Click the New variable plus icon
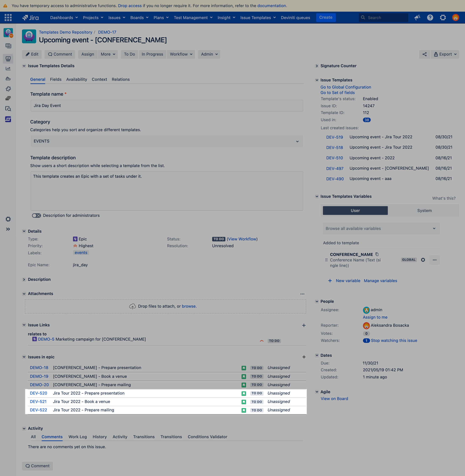 [330, 281]
